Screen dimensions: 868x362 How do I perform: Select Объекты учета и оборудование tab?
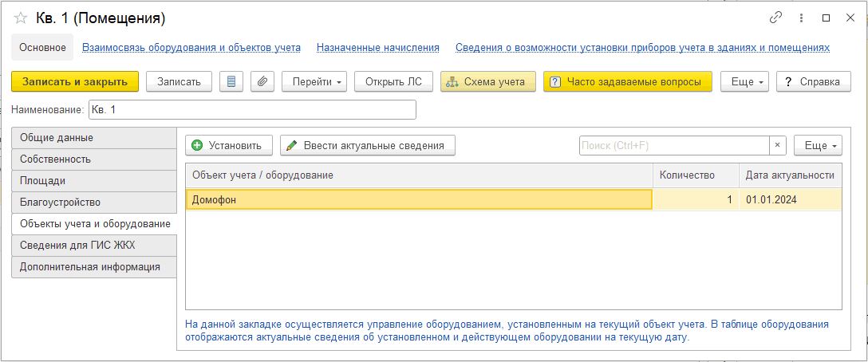pyautogui.click(x=94, y=224)
